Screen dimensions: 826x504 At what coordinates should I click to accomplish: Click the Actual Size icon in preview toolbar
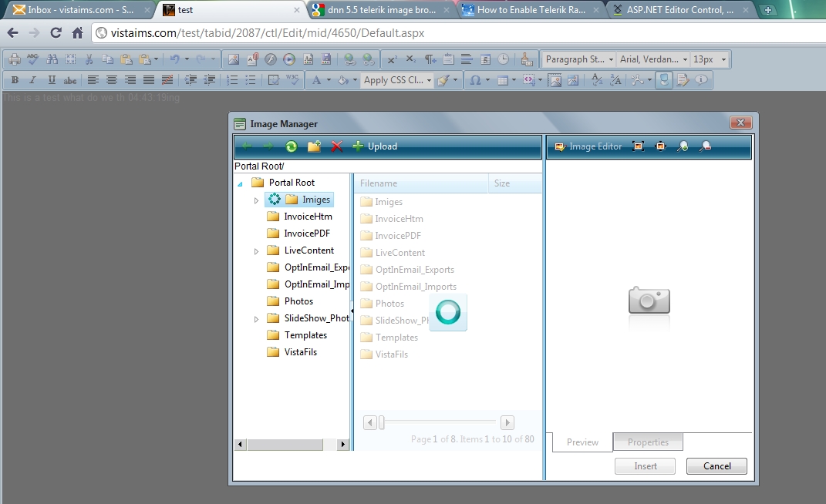661,146
